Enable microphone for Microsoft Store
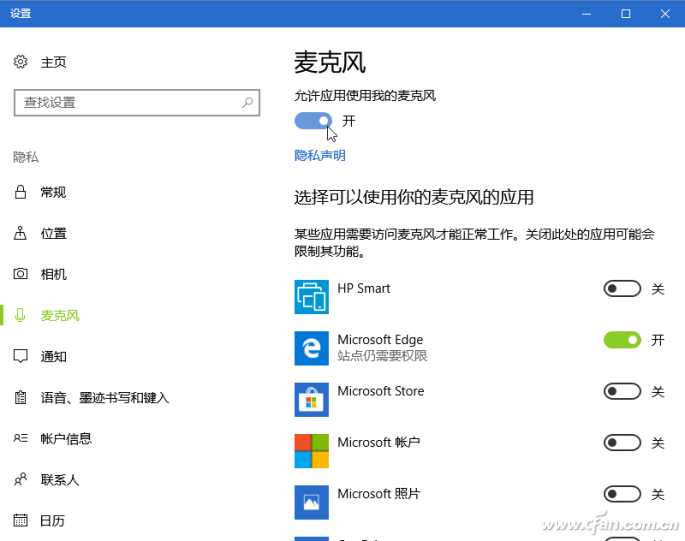 point(622,391)
